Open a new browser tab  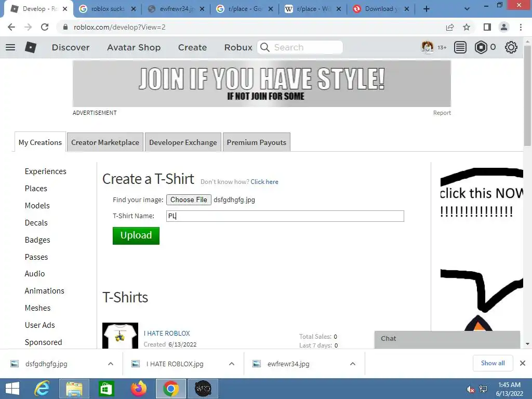click(427, 9)
